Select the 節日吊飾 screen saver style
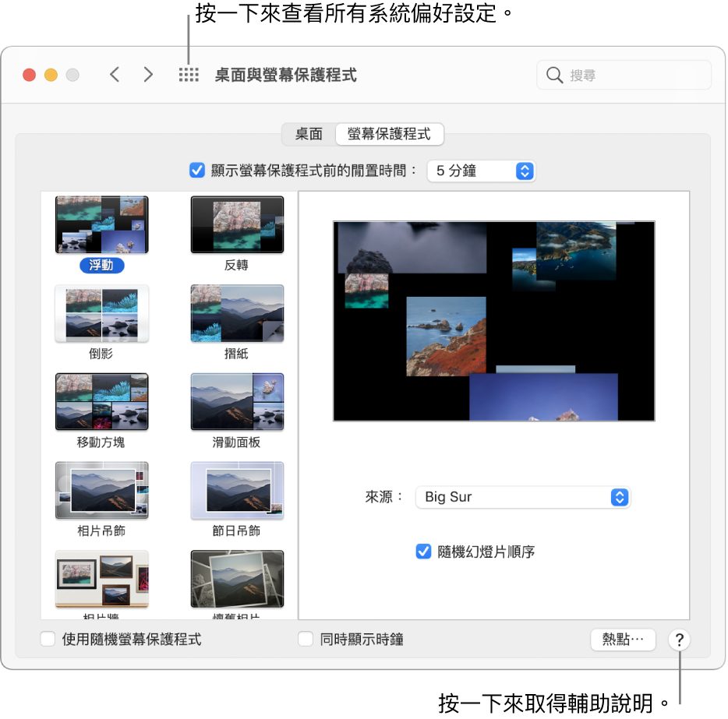The width and height of the screenshot is (728, 719). (237, 490)
